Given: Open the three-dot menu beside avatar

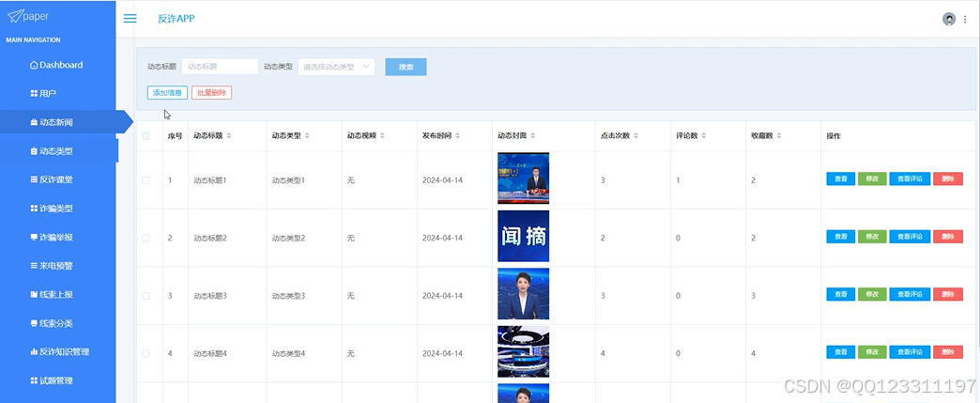Looking at the screenshot, I should coord(965,20).
